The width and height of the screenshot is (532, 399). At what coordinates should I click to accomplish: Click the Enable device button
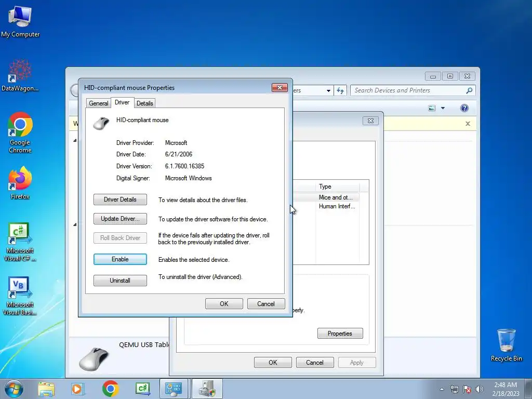click(x=120, y=259)
